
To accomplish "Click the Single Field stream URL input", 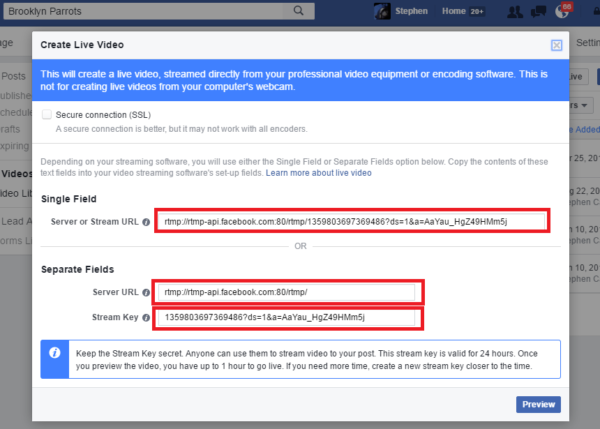I will click(x=352, y=221).
